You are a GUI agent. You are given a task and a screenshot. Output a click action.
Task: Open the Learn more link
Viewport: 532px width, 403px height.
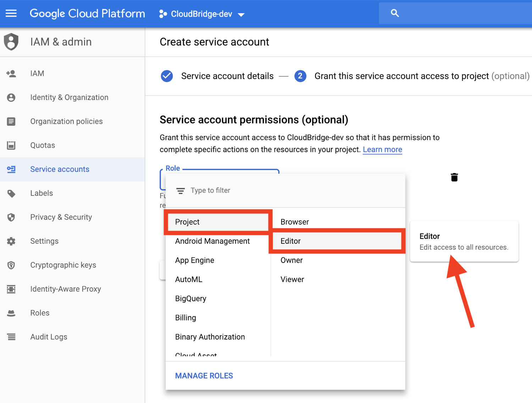pos(382,150)
